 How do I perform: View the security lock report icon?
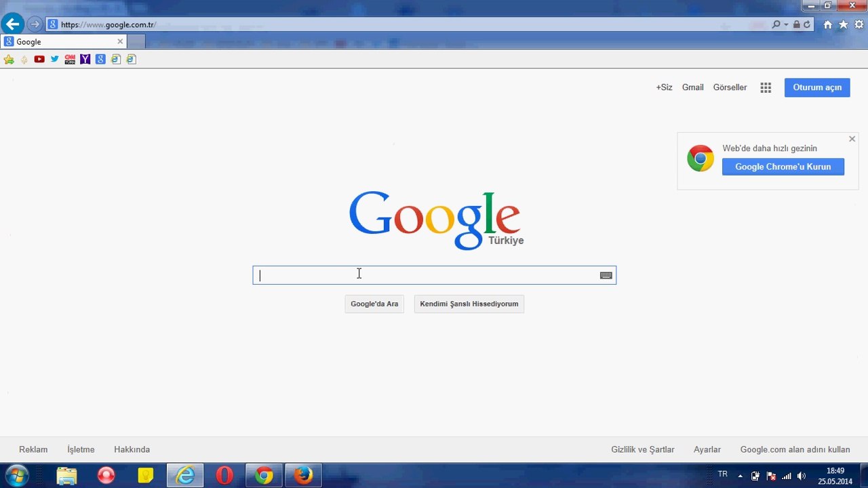(797, 24)
